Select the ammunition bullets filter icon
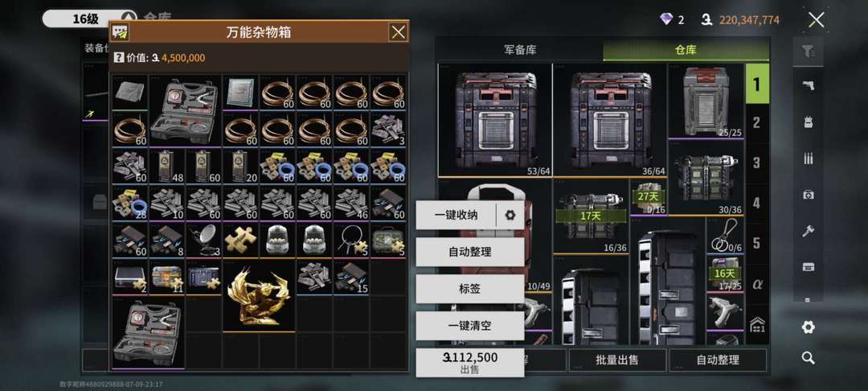This screenshot has width=868, height=391. pyautogui.click(x=808, y=158)
